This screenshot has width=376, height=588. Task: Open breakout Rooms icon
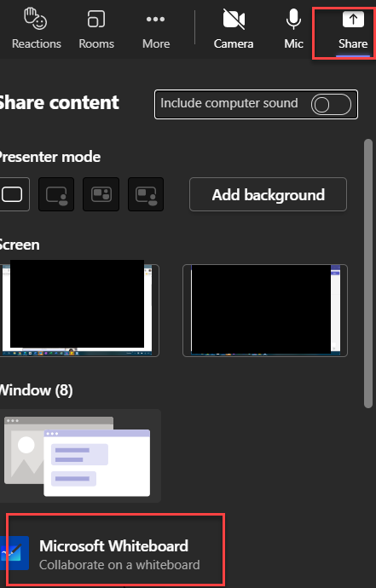[x=96, y=19]
